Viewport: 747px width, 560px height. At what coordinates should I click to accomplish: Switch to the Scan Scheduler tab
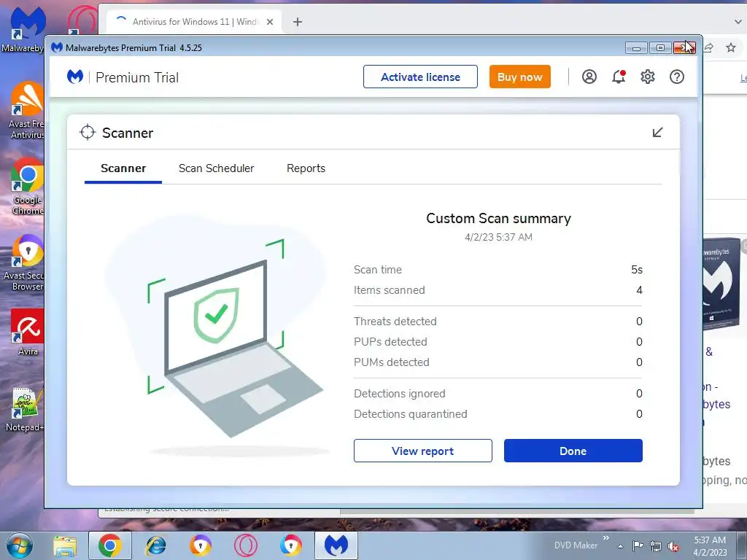216,168
